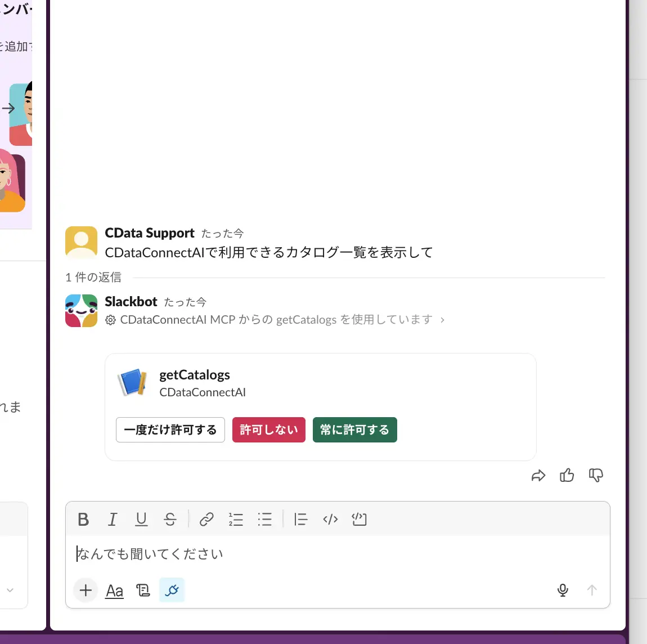The image size is (647, 644).
Task: Insert a code block
Action: tap(359, 519)
